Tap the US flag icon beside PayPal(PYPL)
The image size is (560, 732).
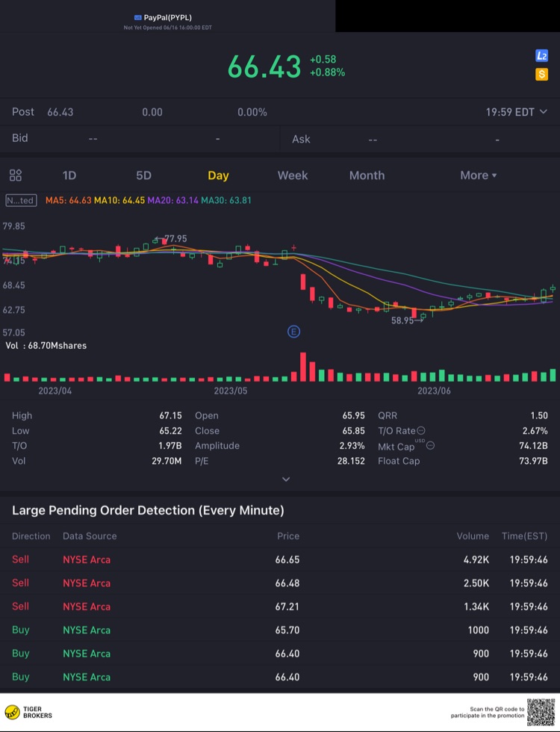point(137,18)
